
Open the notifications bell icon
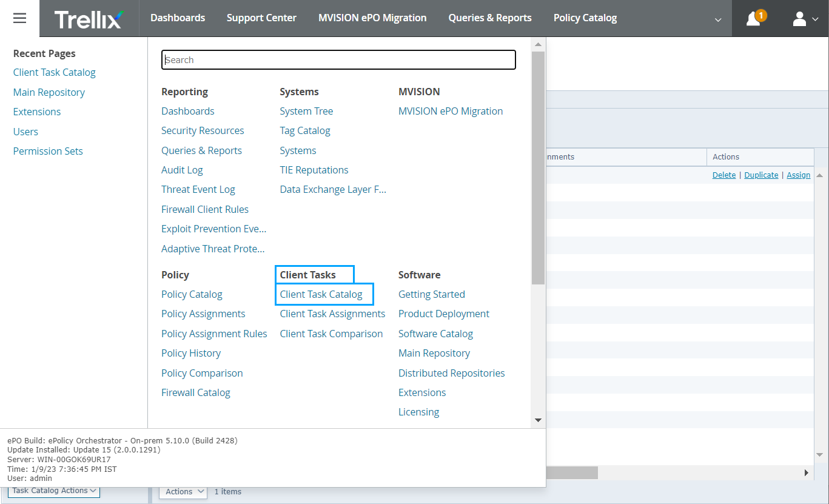pyautogui.click(x=754, y=18)
